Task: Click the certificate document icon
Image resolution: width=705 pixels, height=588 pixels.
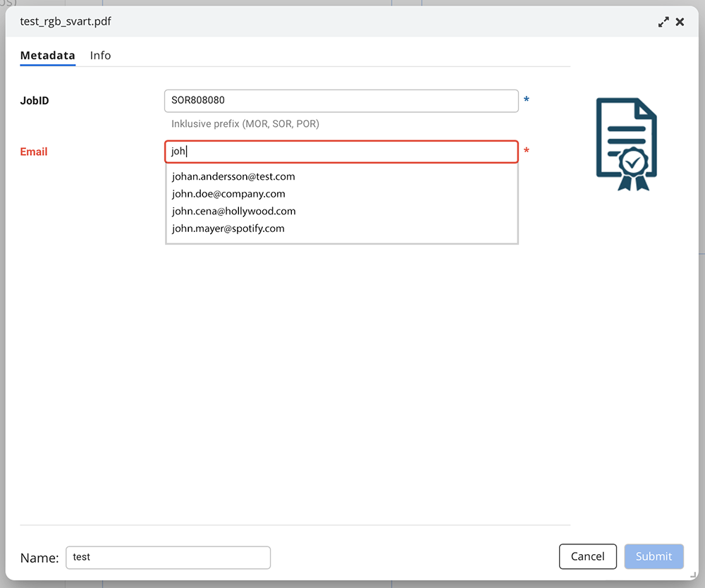Action: (626, 144)
